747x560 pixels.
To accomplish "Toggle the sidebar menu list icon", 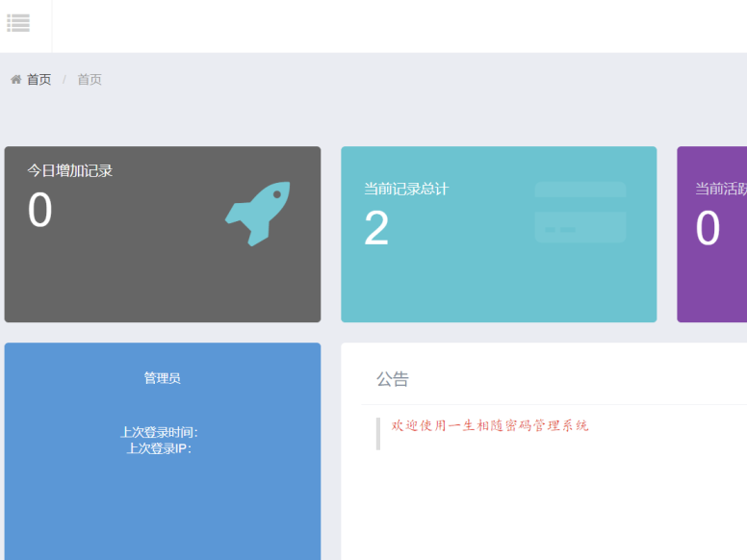I will tap(18, 22).
